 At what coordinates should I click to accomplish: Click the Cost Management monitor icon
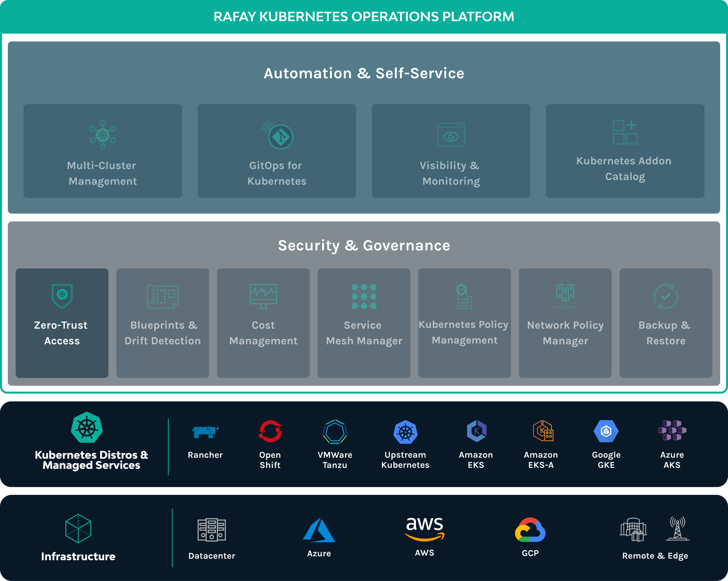(x=263, y=296)
